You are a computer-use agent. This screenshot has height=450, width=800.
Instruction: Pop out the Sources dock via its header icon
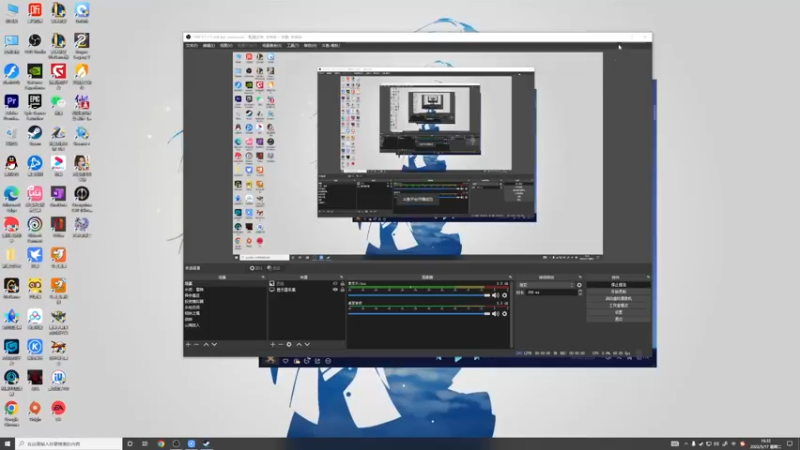click(341, 277)
